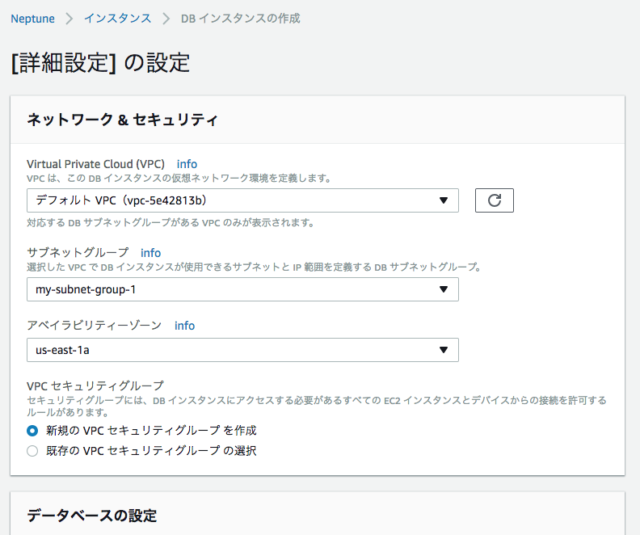Click the データベースの設定 section header
The width and height of the screenshot is (640, 535).
(92, 515)
